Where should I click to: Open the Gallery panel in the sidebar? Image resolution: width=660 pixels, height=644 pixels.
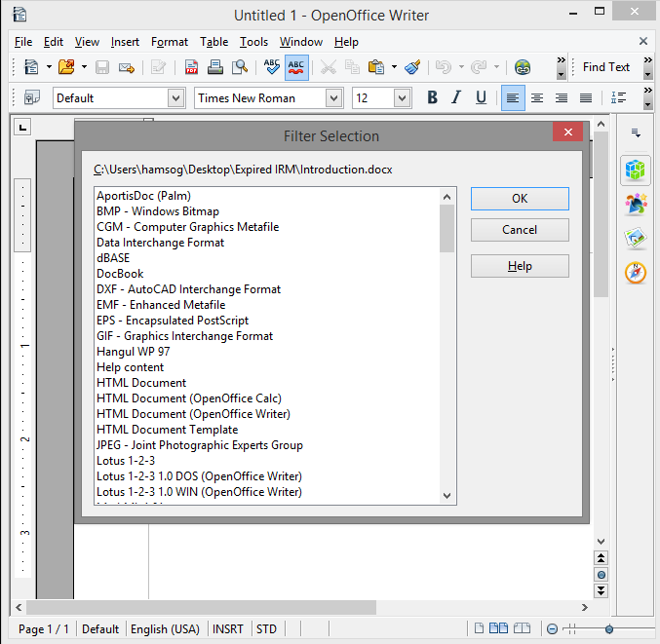[x=636, y=238]
